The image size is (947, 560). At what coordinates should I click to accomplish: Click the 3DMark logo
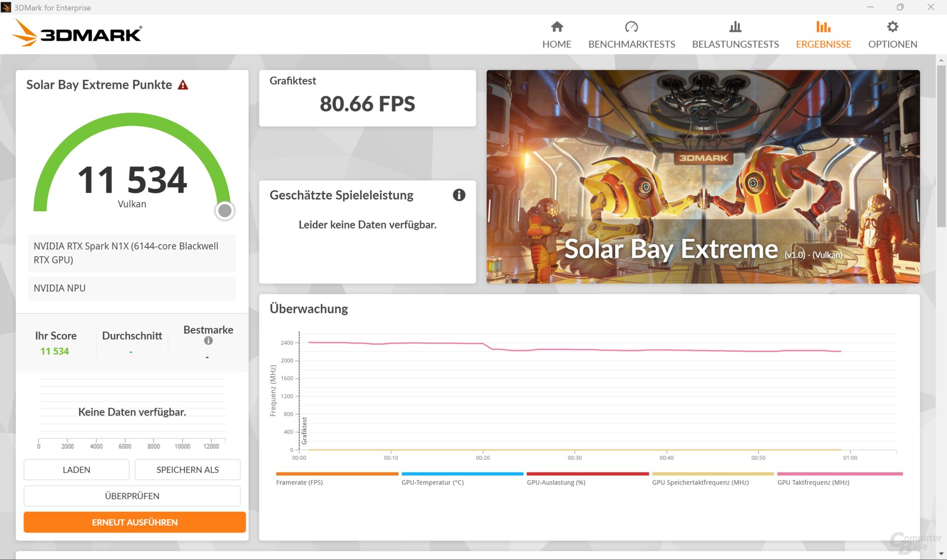(x=77, y=33)
